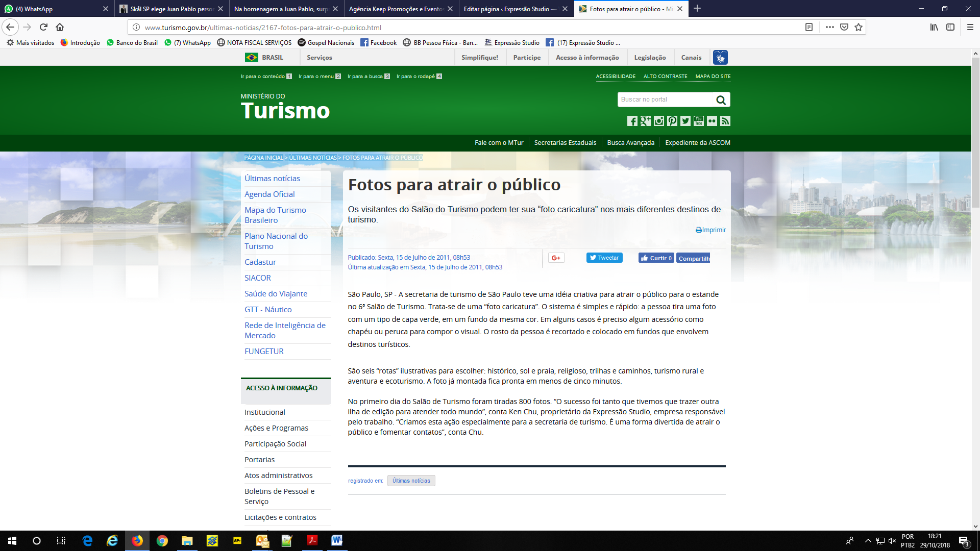Switch to Agência Keep Promoções tab
Image resolution: width=980 pixels, height=551 pixels.
[x=401, y=9]
